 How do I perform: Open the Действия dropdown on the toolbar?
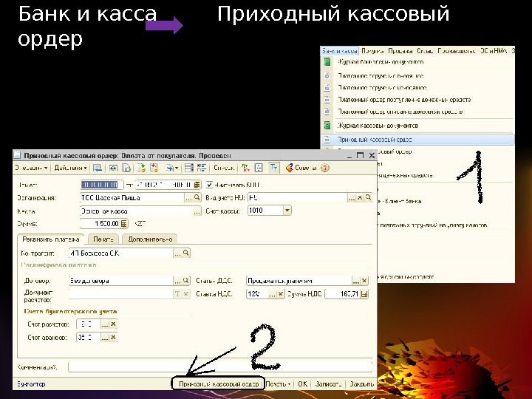[x=71, y=168]
